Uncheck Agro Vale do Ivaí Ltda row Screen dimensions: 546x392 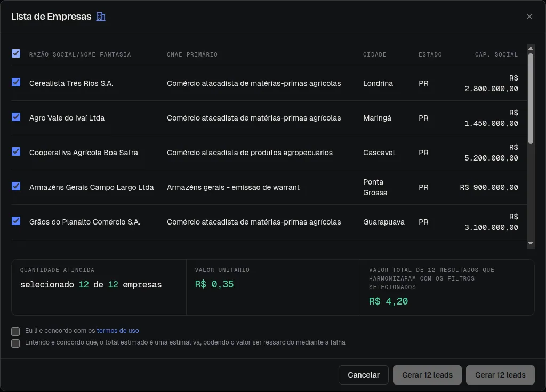point(15,117)
